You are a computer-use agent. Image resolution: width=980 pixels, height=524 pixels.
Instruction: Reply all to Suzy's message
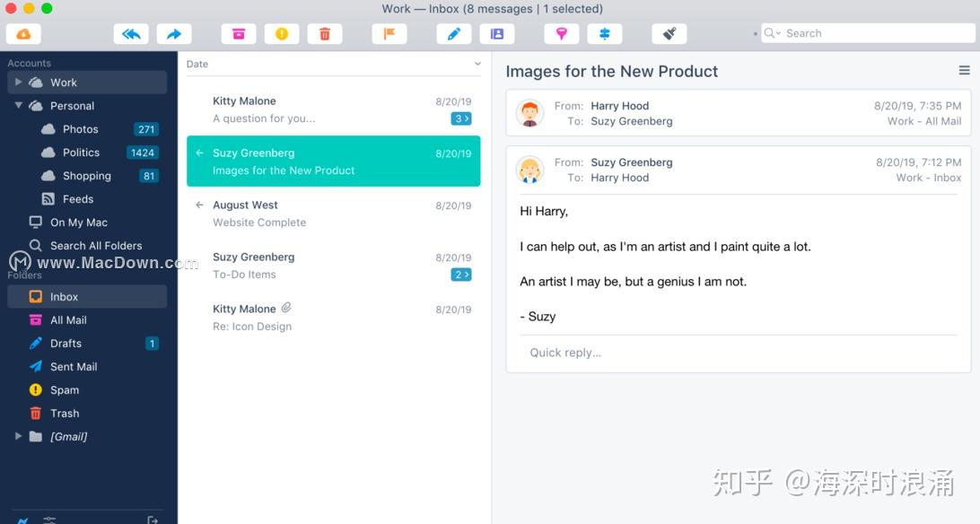131,32
